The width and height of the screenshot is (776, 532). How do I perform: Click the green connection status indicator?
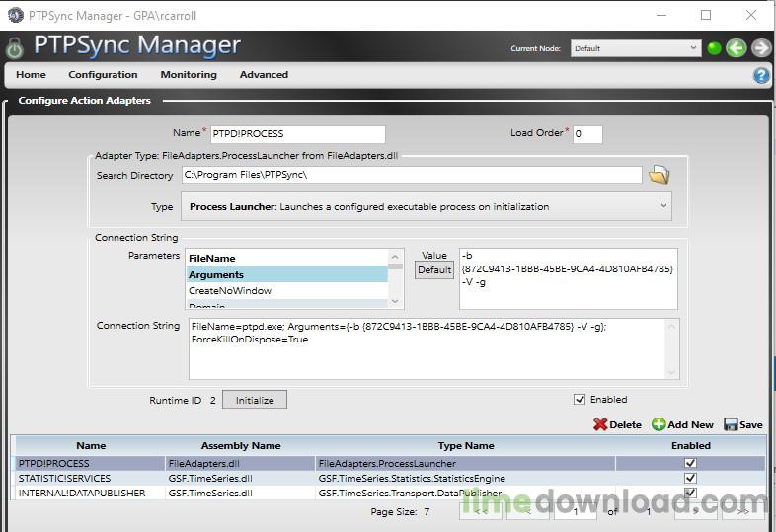click(714, 48)
